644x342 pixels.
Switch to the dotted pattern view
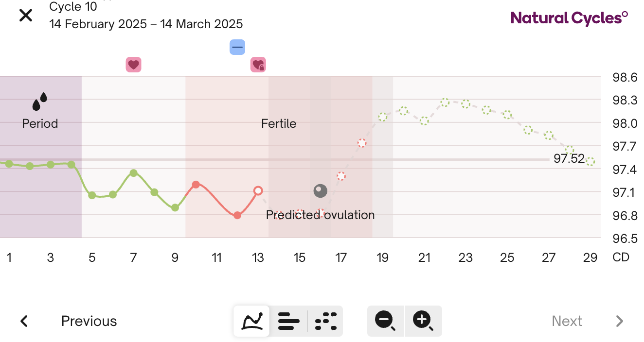(x=325, y=321)
